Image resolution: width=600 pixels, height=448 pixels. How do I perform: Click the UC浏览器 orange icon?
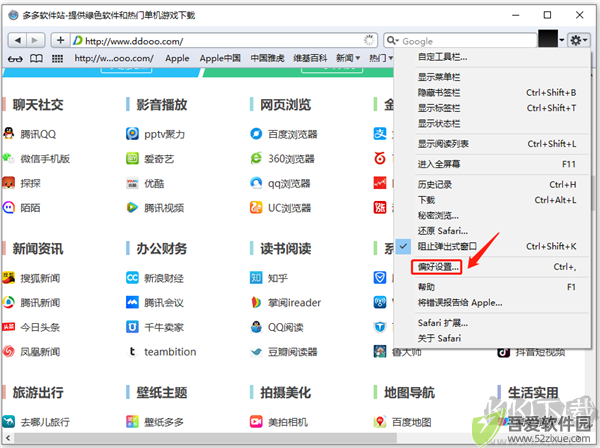(256, 207)
